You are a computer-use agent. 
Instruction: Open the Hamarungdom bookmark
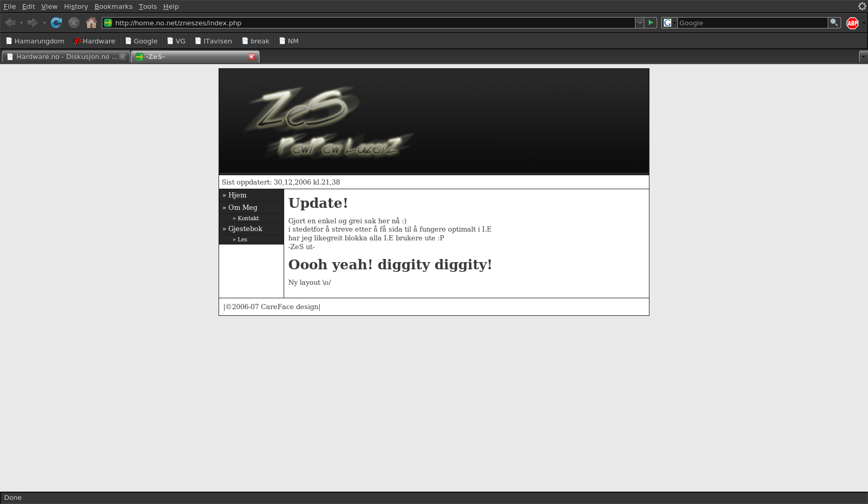coord(35,41)
